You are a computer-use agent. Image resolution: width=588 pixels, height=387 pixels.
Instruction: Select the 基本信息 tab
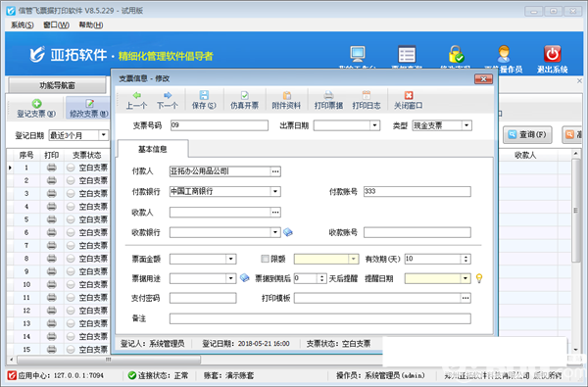(153, 149)
